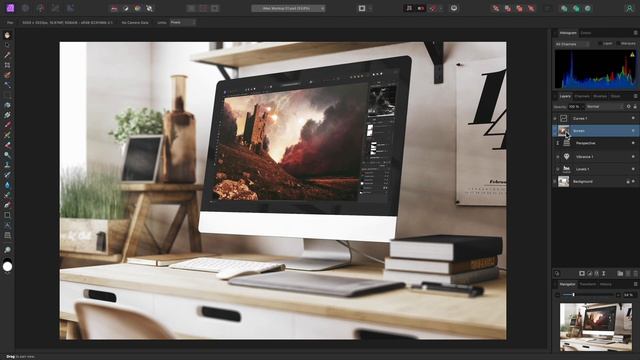Screen dimensions: 640x360
Task: Select the Zoom tool in Tools panel
Action: click(x=7, y=250)
